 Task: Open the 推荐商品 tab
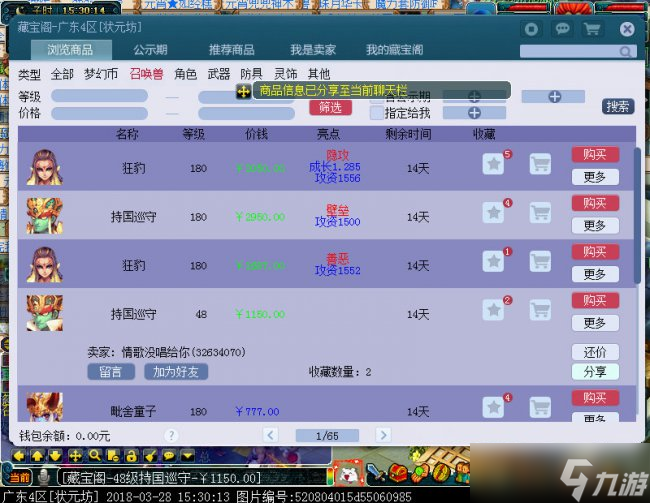click(231, 50)
